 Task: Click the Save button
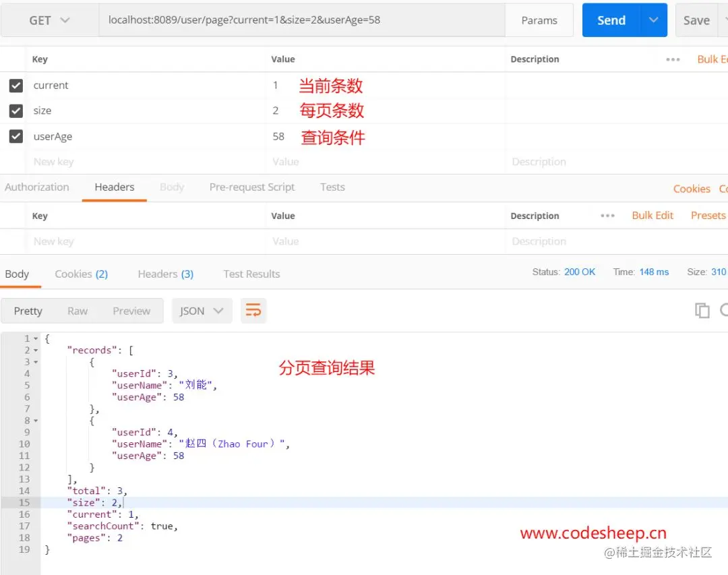tap(696, 20)
